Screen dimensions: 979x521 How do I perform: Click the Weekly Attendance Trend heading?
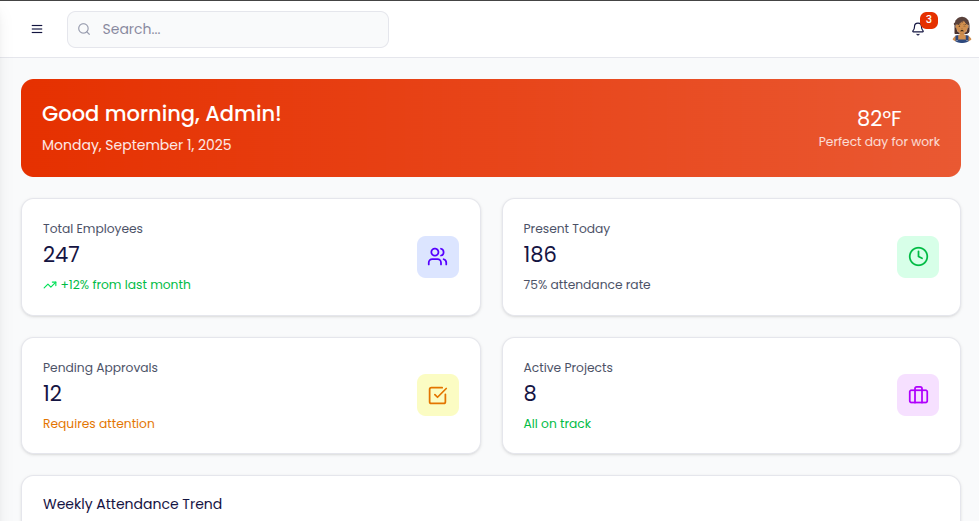click(x=132, y=504)
